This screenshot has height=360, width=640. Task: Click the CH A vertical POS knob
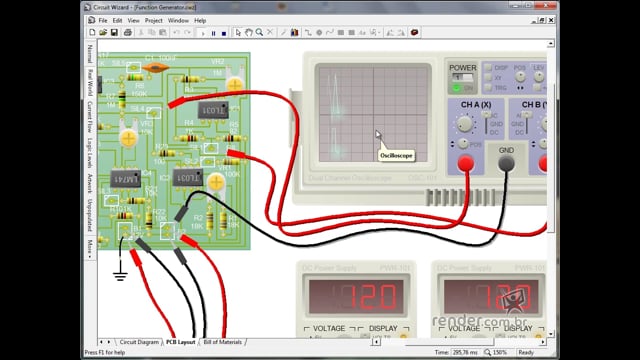462,143
